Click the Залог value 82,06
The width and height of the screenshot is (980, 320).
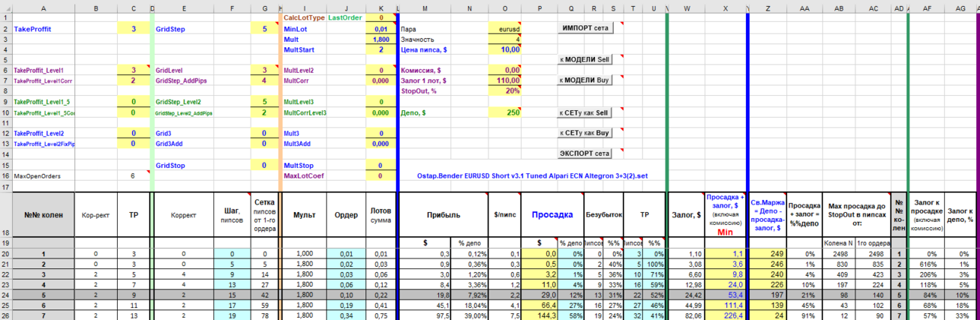686,315
